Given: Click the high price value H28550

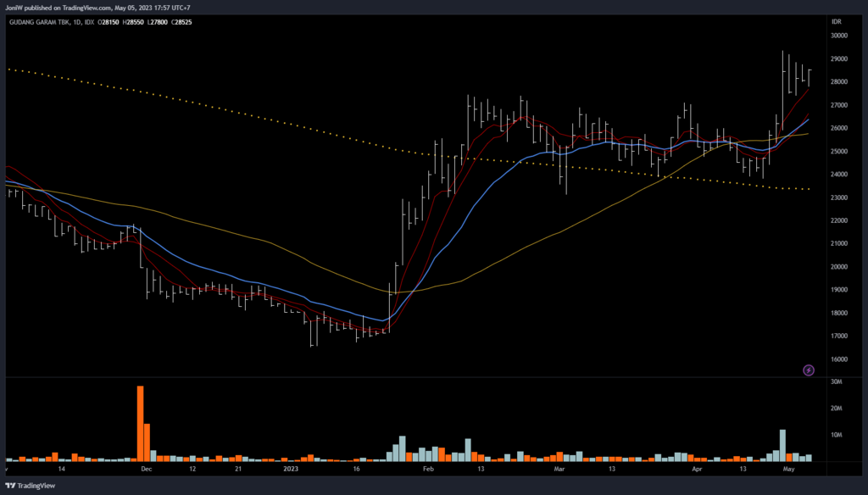Looking at the screenshot, I should pos(133,21).
